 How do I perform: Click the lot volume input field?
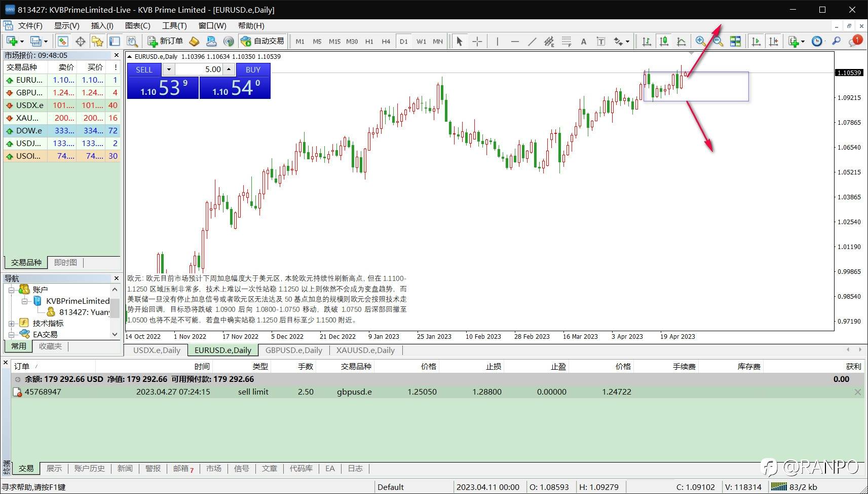[x=199, y=69]
